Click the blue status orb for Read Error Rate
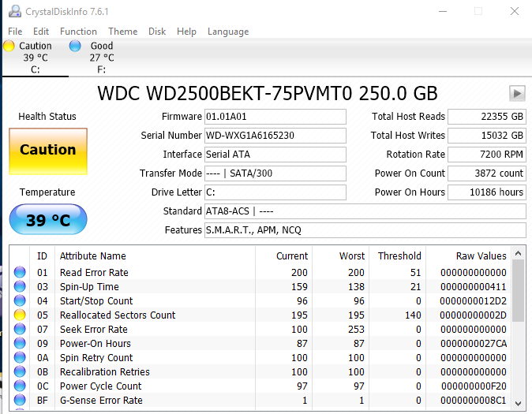532x414 pixels. [x=20, y=272]
